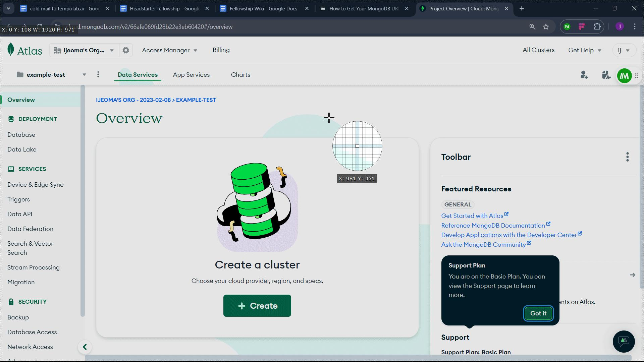
Task: Open the Billing page
Action: (x=221, y=50)
